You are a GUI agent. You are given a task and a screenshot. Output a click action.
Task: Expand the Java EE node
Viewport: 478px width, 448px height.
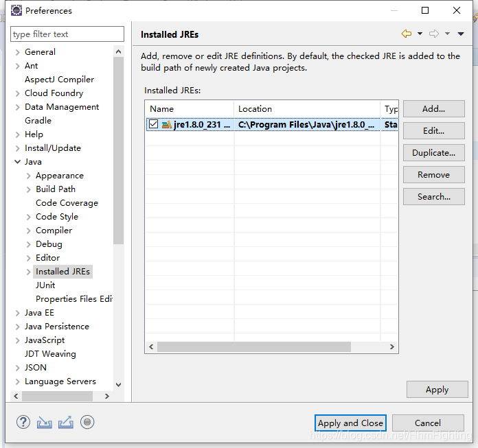[18, 313]
